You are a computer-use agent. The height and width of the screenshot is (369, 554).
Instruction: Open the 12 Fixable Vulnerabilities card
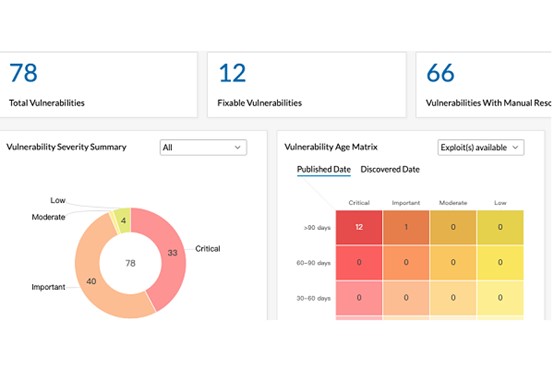pyautogui.click(x=307, y=85)
